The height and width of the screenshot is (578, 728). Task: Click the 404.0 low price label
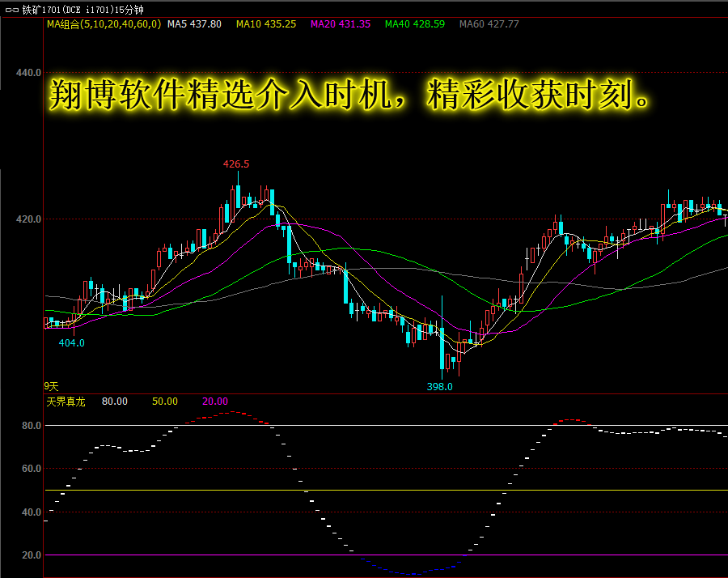click(x=72, y=343)
